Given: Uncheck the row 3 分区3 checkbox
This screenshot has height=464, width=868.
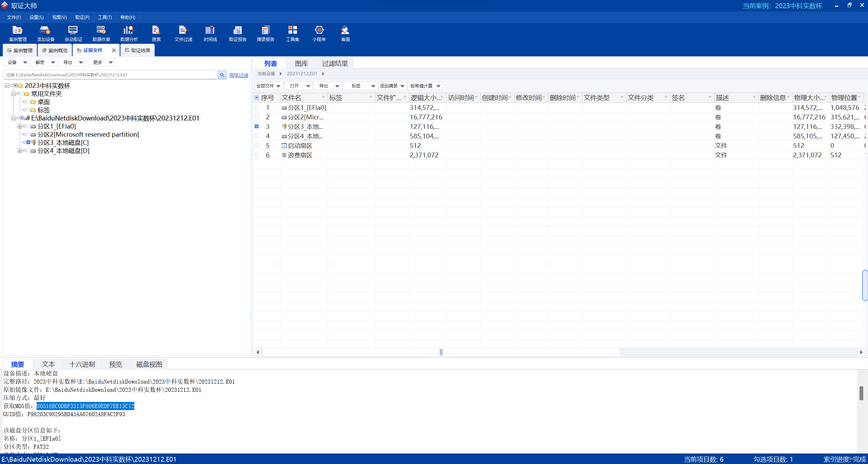Looking at the screenshot, I should click(257, 127).
